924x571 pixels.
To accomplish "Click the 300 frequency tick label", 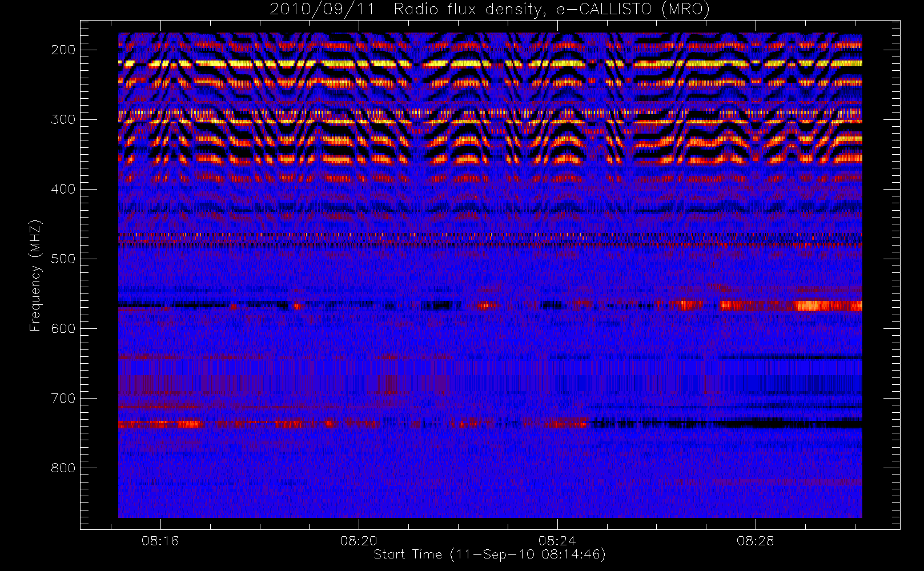I will coord(63,119).
